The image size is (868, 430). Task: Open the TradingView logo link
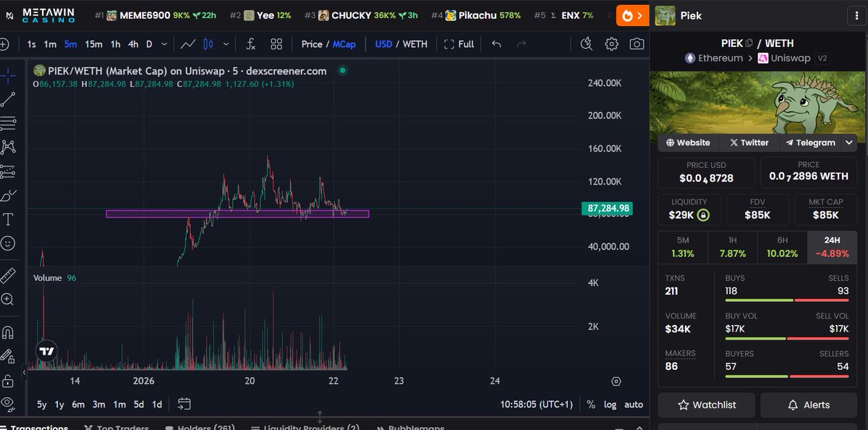tap(47, 351)
